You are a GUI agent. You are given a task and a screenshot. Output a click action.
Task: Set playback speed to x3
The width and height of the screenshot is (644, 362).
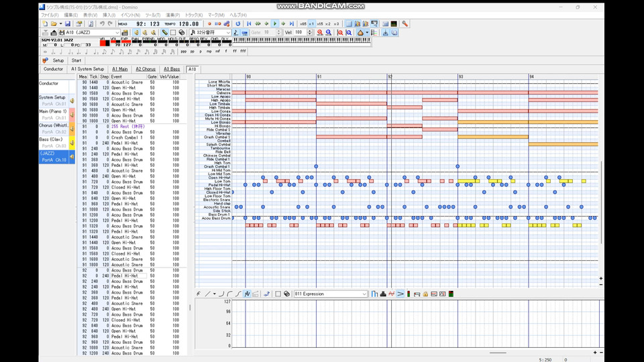point(336,24)
